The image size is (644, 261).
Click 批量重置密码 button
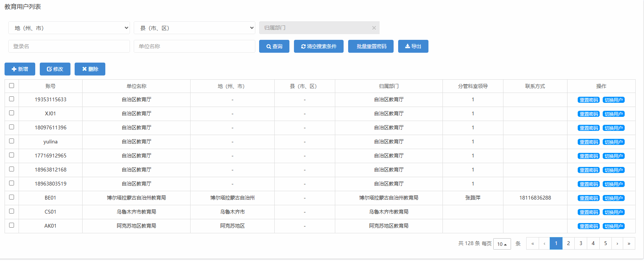[x=371, y=46]
